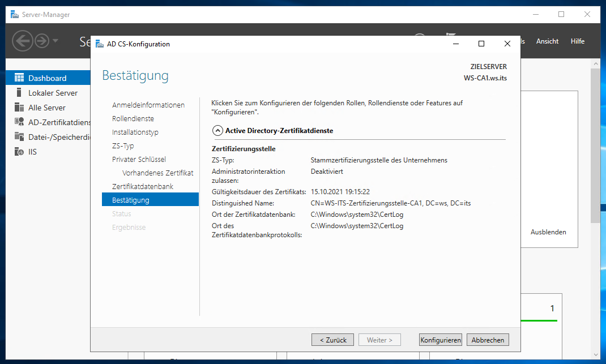Image resolution: width=606 pixels, height=364 pixels.
Task: Go to the Anmeldeinformationen wizard step
Action: [148, 105]
